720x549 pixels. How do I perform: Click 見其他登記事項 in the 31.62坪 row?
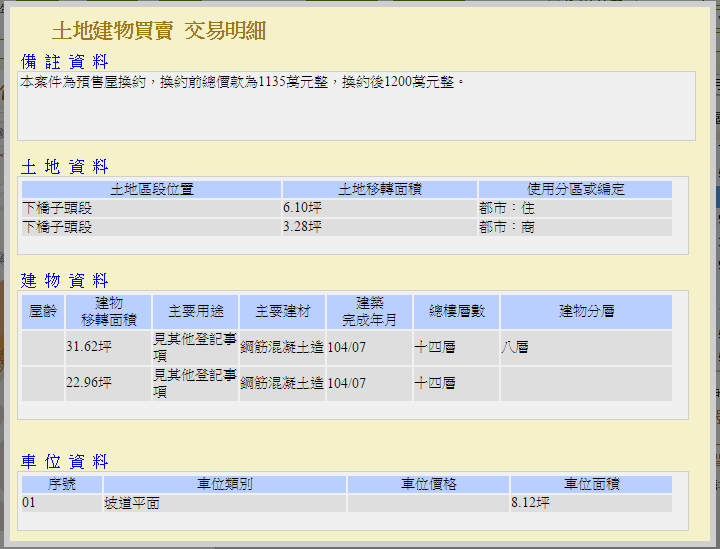click(x=195, y=347)
